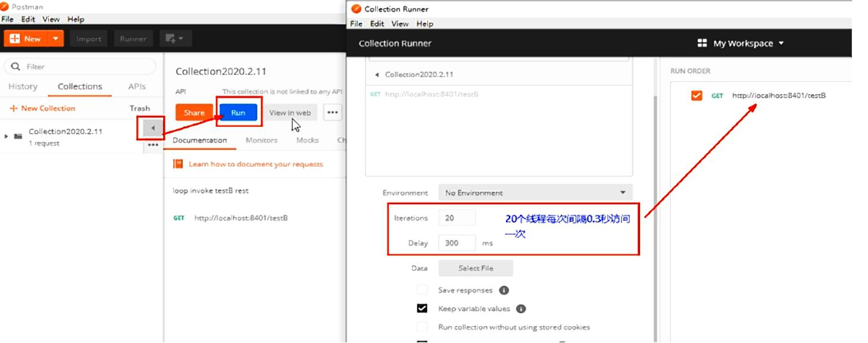Go back via Collection2020.2.11 arrow in Runner
This screenshot has height=343, width=868.
(x=377, y=74)
